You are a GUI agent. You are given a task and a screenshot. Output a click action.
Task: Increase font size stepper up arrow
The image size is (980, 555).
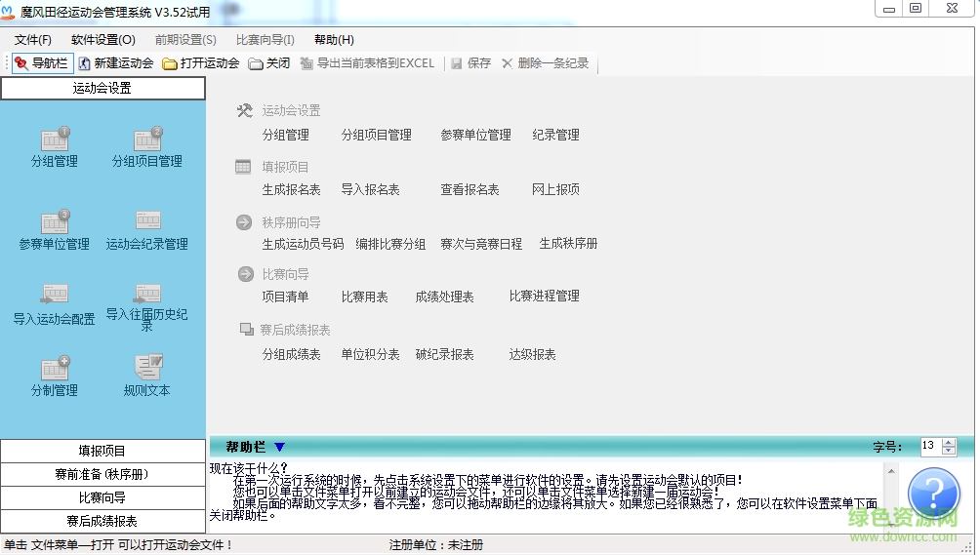point(949,442)
